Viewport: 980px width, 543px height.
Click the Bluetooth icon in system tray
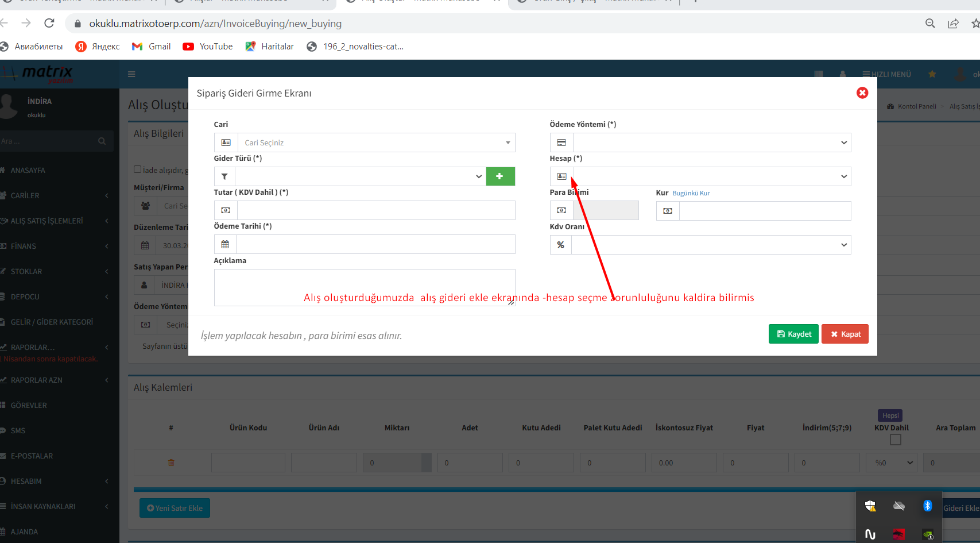tap(927, 506)
